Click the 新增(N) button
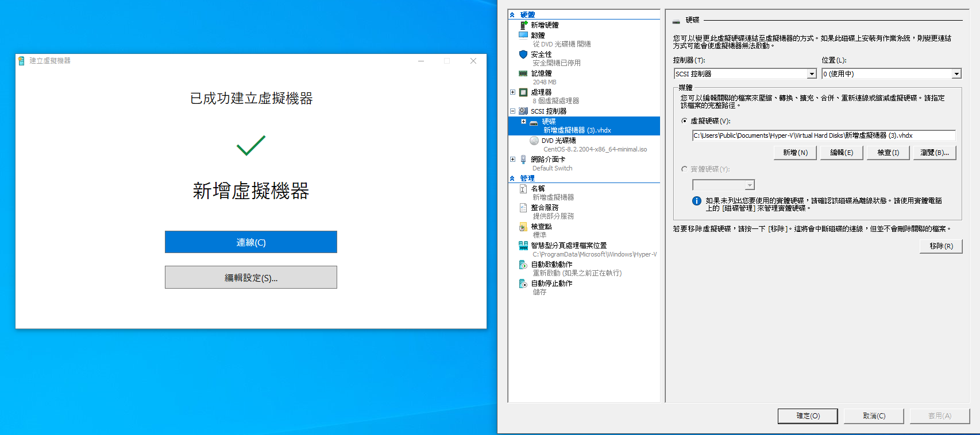980x435 pixels. click(x=796, y=153)
